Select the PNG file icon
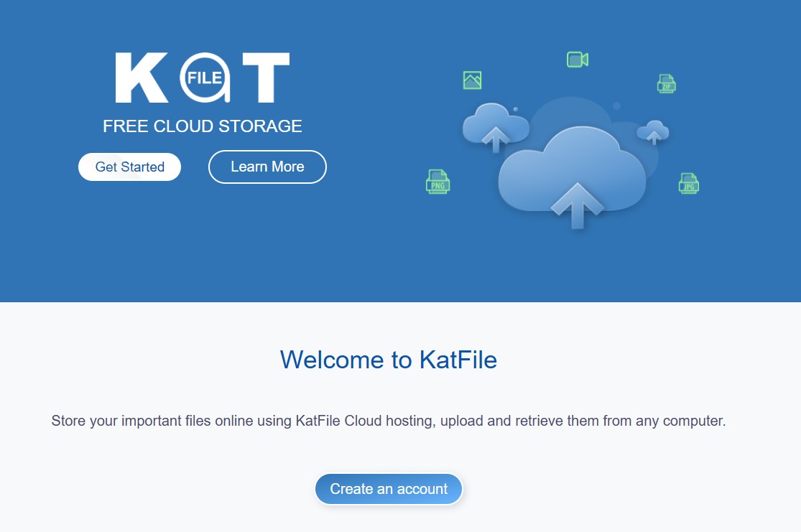The image size is (801, 532). tap(437, 182)
